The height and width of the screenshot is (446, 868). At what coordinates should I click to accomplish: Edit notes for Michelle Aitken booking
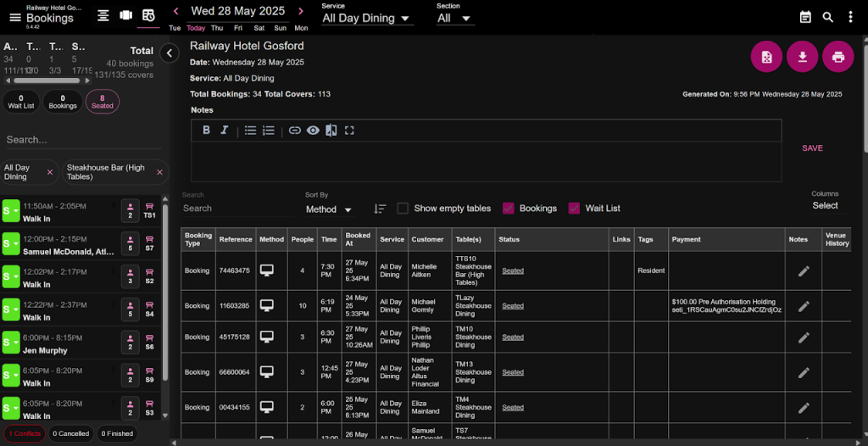tap(804, 271)
